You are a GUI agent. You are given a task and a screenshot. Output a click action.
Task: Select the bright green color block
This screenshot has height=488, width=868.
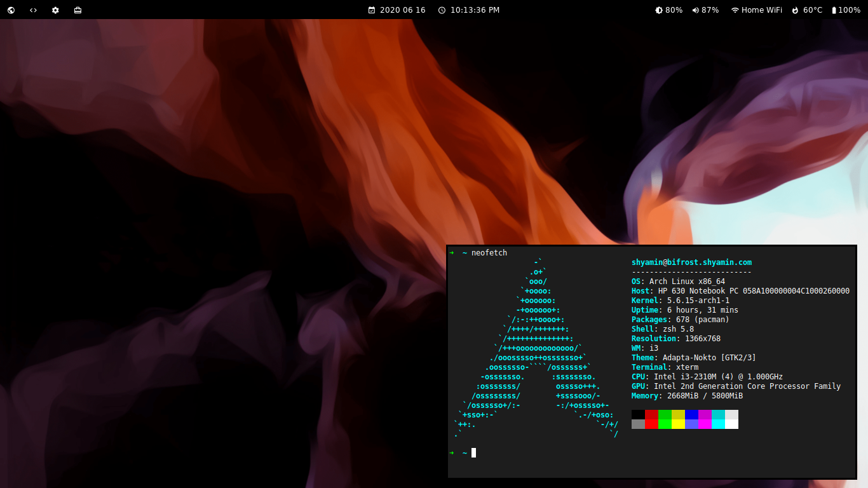tap(665, 424)
